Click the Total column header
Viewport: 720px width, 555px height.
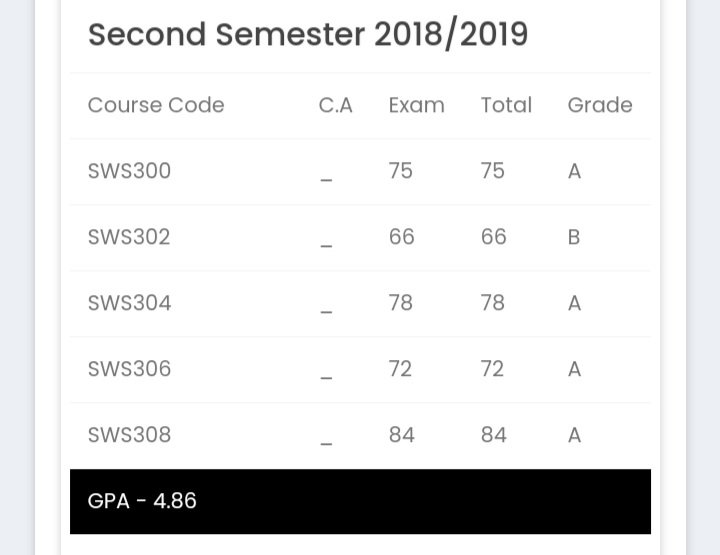506,105
